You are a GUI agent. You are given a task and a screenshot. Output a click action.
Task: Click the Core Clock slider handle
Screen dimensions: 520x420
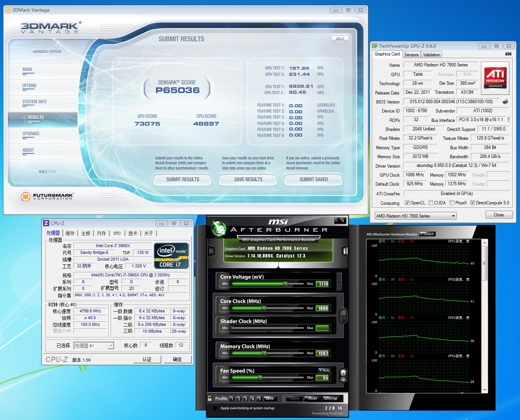pyautogui.click(x=264, y=308)
